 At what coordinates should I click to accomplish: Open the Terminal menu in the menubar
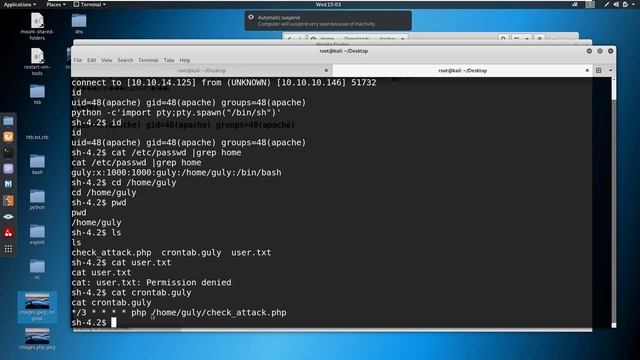(148, 60)
